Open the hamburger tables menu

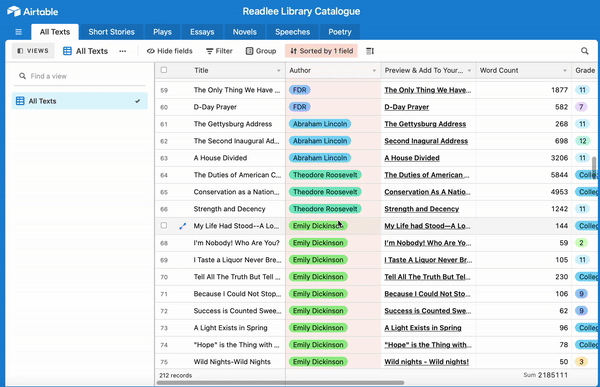click(18, 32)
